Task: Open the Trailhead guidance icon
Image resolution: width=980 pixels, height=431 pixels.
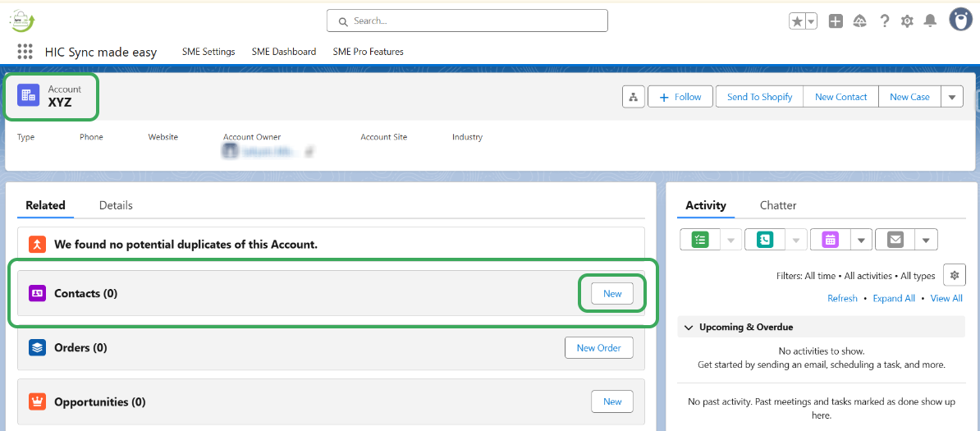Action: click(x=860, y=21)
